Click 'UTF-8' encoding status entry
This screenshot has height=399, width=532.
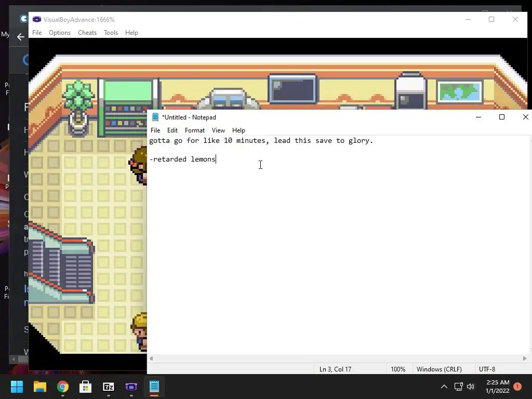(x=487, y=369)
